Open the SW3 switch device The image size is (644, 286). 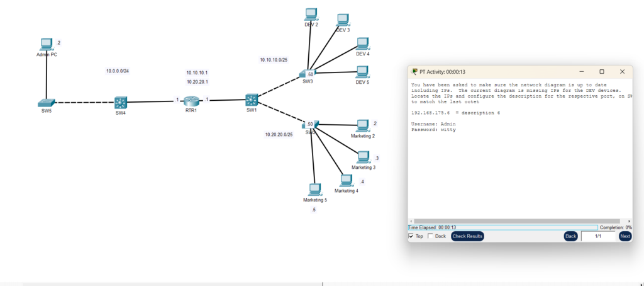click(303, 74)
